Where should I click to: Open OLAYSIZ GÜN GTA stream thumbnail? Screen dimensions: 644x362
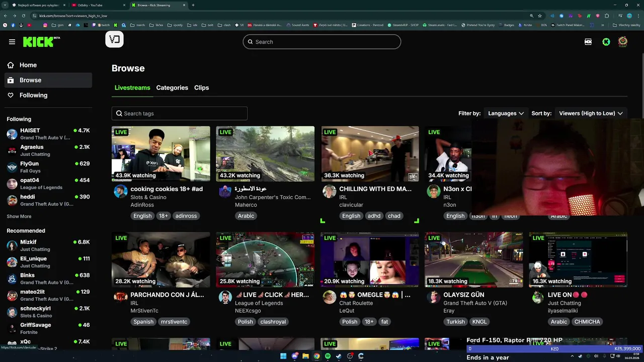tap(474, 259)
